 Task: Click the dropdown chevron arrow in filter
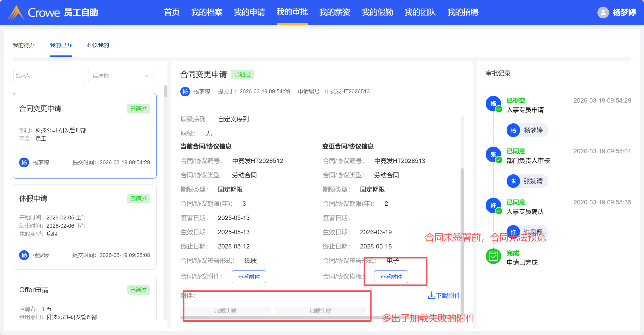146,76
